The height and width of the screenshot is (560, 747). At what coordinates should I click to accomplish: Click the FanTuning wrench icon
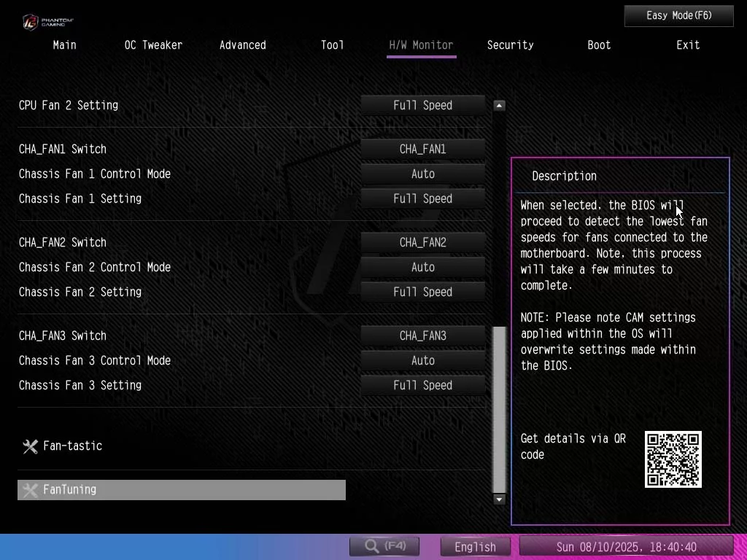pyautogui.click(x=30, y=490)
